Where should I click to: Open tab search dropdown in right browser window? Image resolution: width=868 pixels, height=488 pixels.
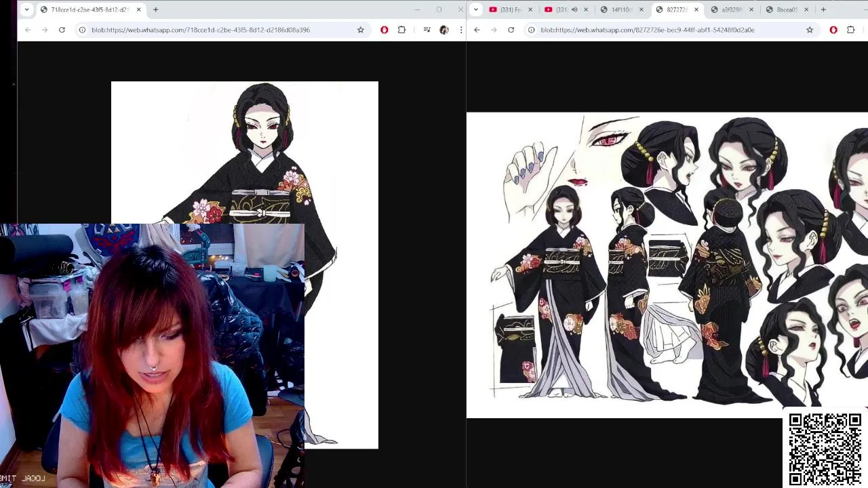[476, 9]
